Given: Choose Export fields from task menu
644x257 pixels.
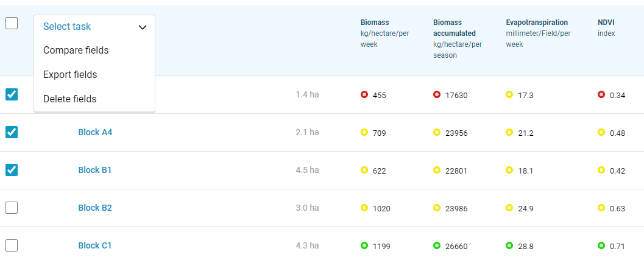Looking at the screenshot, I should [70, 75].
